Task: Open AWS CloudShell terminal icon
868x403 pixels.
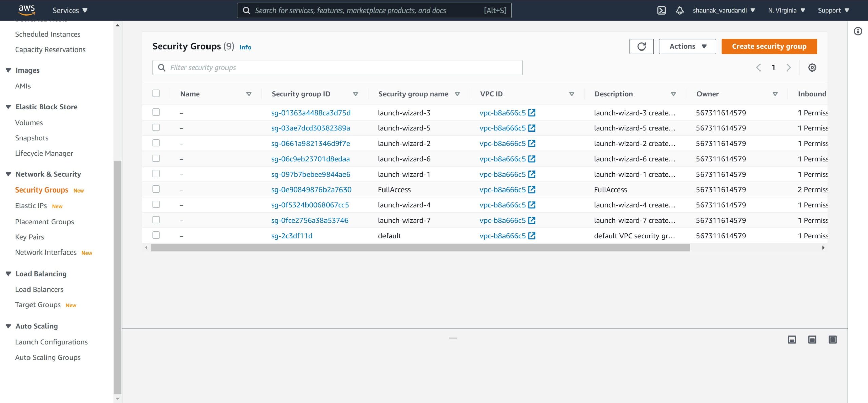Action: (661, 10)
